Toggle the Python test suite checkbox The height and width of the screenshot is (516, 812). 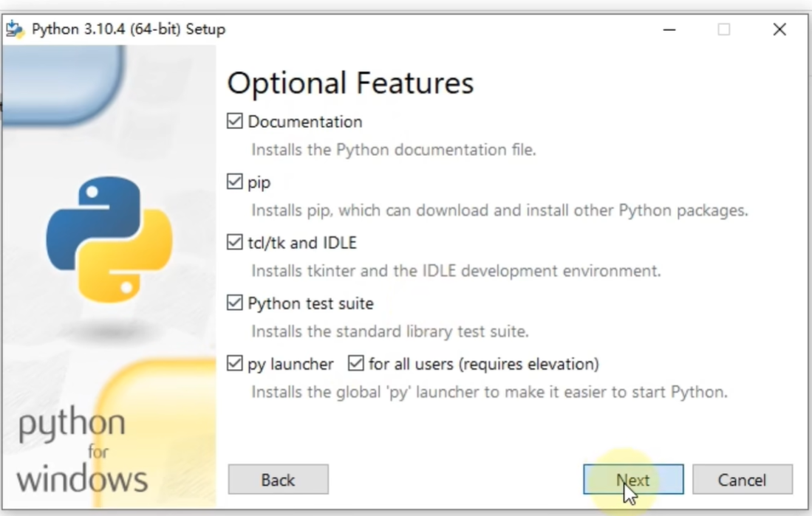tap(235, 303)
